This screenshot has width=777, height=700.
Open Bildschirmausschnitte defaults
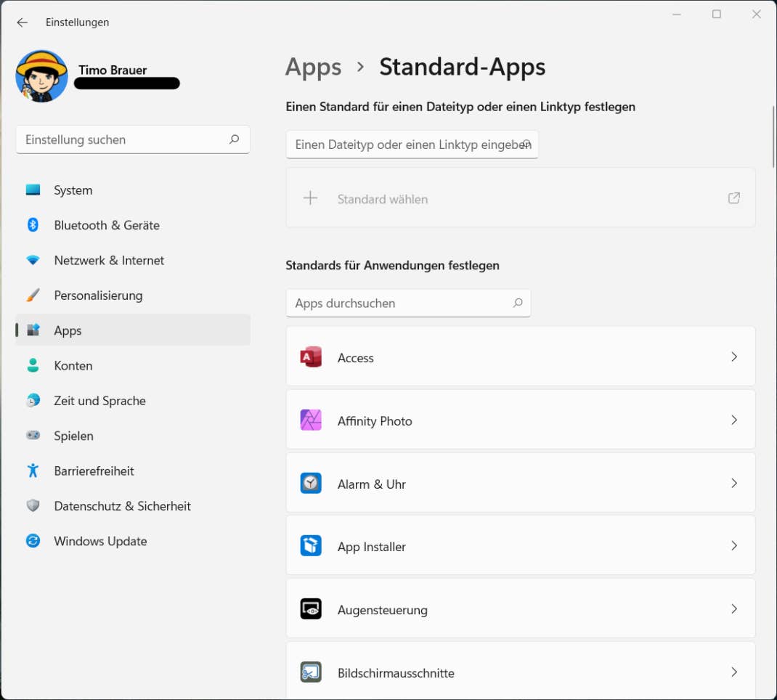click(521, 671)
